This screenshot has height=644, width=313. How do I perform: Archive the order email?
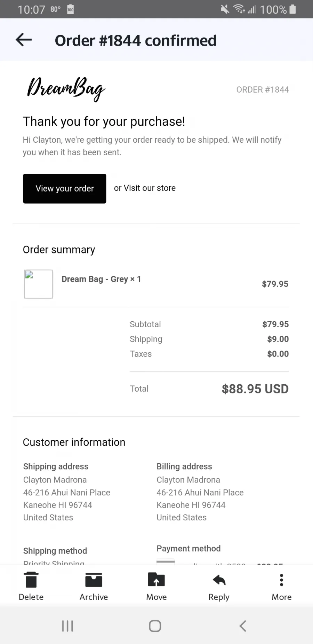(94, 587)
